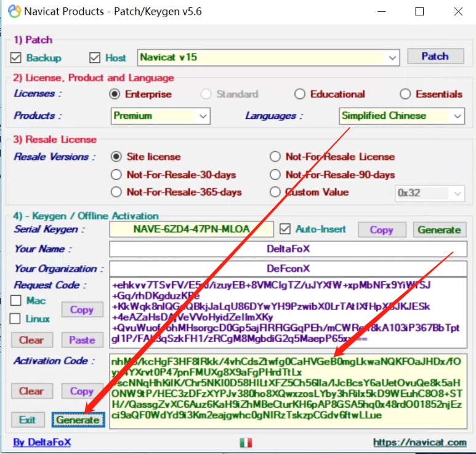
Task: Click the Navicat app icon in title bar
Action: (14, 12)
